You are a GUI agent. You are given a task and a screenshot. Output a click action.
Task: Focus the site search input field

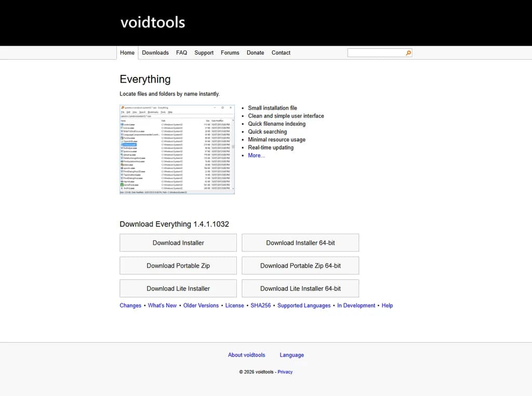coord(376,53)
